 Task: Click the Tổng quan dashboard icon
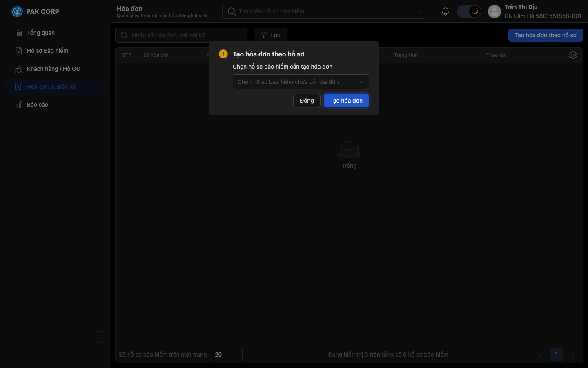pos(19,33)
